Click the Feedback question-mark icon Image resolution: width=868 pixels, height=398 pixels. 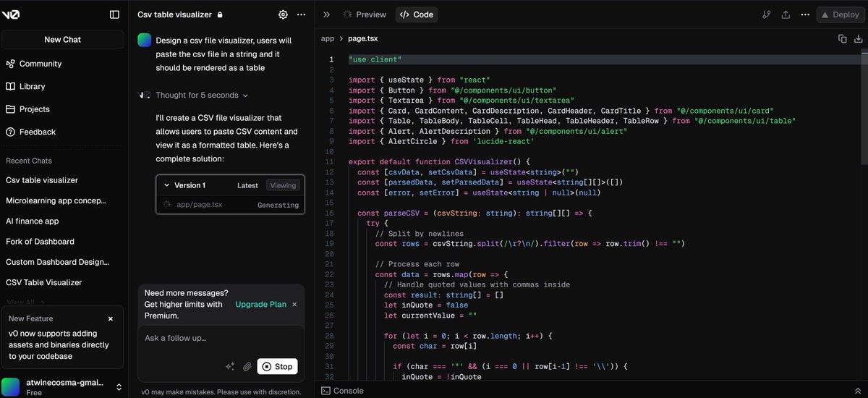10,132
